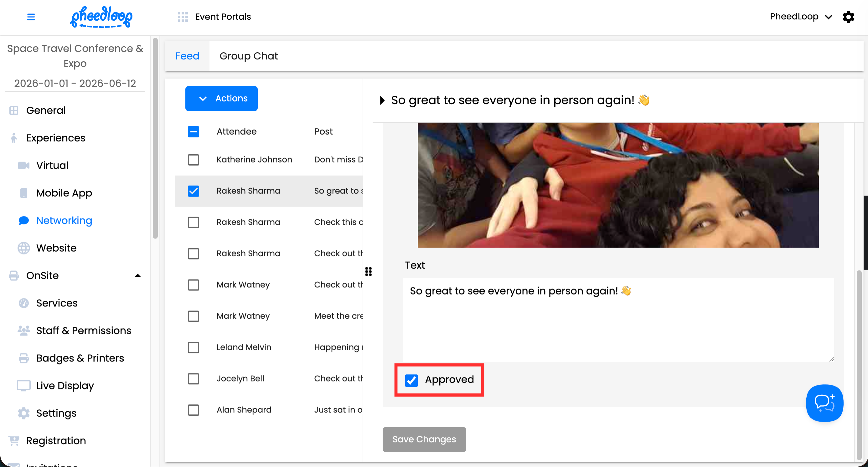The width and height of the screenshot is (868, 467).
Task: Click the Badges & Printers printer icon
Action: tap(23, 358)
